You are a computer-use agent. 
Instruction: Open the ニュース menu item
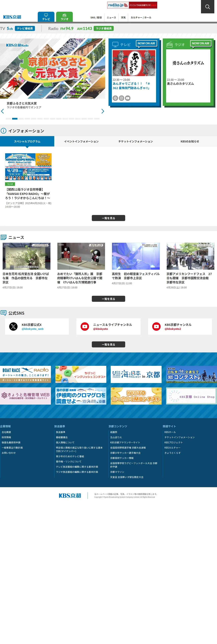tap(111, 18)
